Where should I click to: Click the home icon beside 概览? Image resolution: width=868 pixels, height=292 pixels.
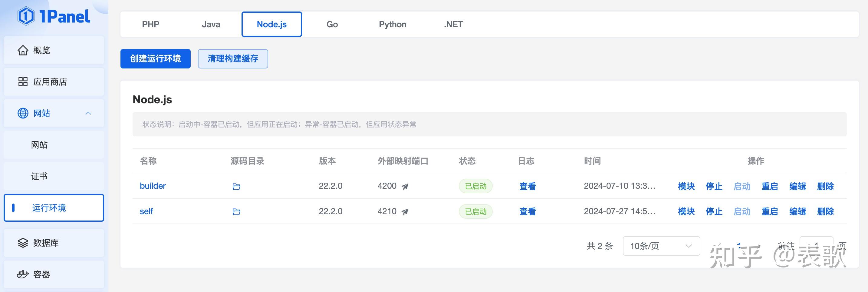[x=23, y=50]
